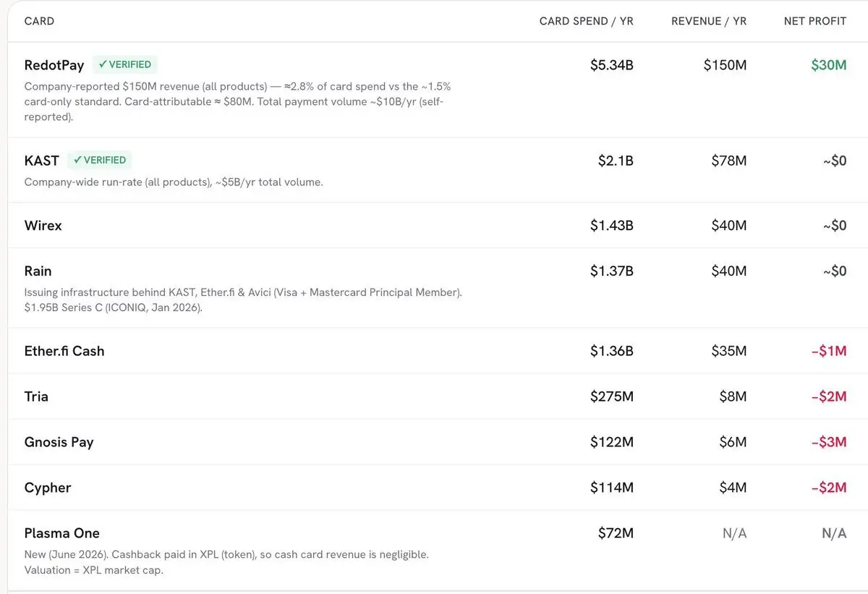Click the Rain card name
The height and width of the screenshot is (594, 868).
(38, 271)
